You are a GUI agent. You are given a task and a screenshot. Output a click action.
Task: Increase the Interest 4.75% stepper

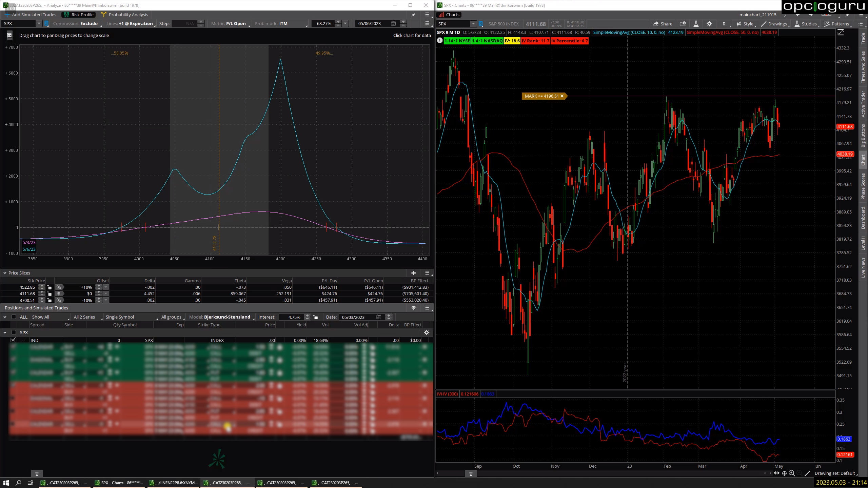pos(307,315)
